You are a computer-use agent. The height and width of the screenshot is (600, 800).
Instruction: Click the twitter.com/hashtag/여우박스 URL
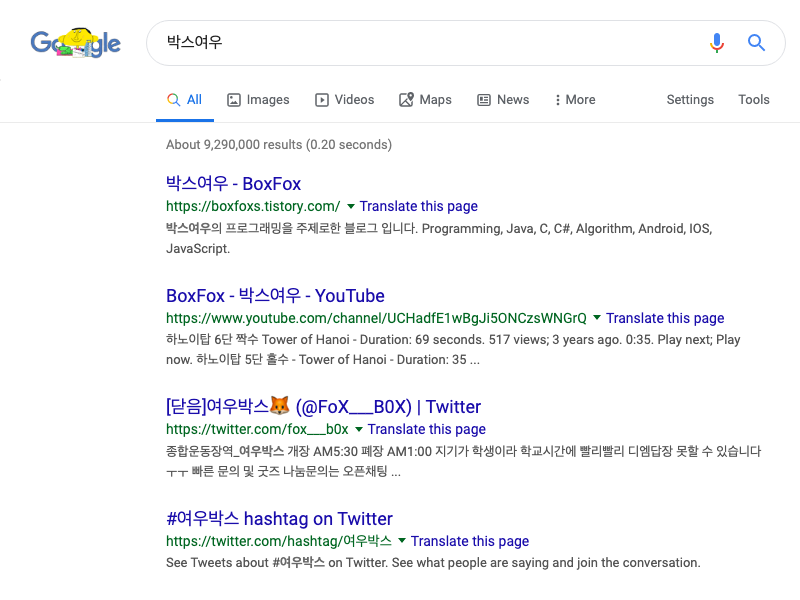point(279,541)
